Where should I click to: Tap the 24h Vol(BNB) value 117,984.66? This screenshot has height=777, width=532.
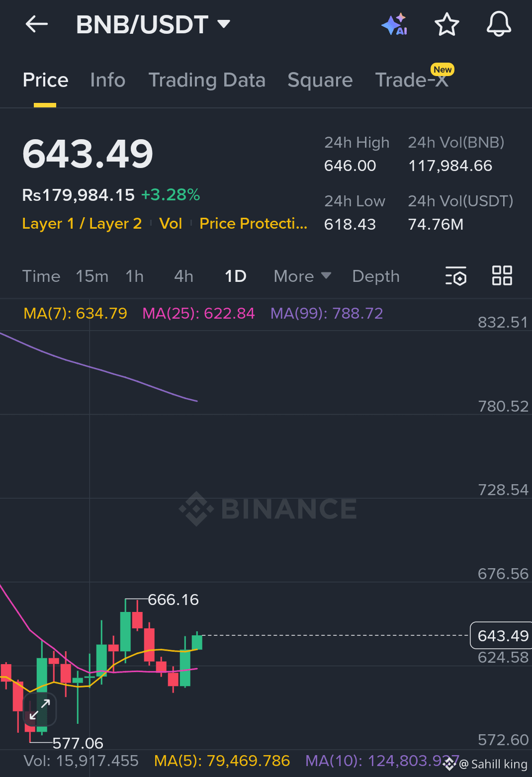click(450, 166)
